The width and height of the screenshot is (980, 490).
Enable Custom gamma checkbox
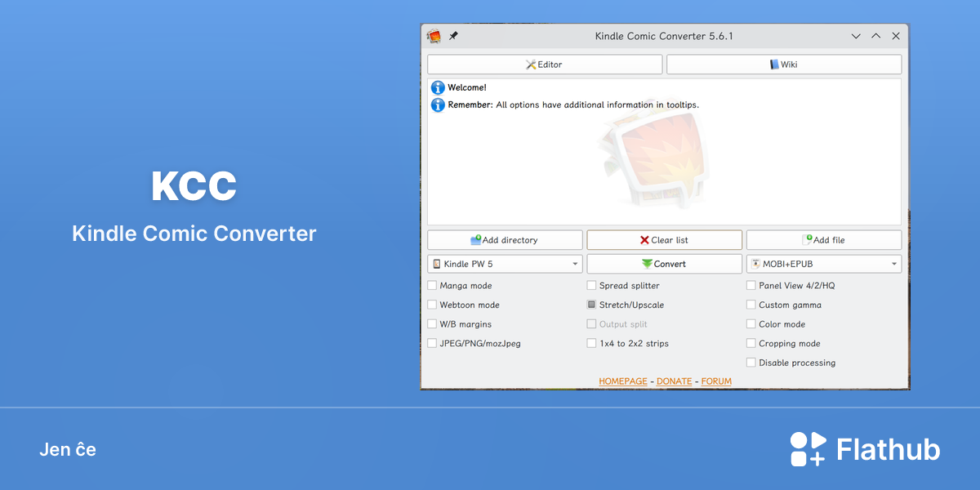[751, 305]
